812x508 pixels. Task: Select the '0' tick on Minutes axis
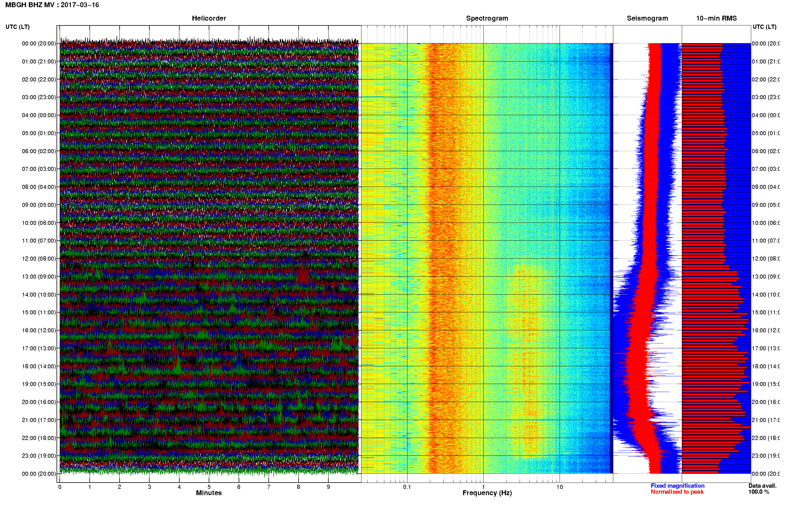[60, 487]
